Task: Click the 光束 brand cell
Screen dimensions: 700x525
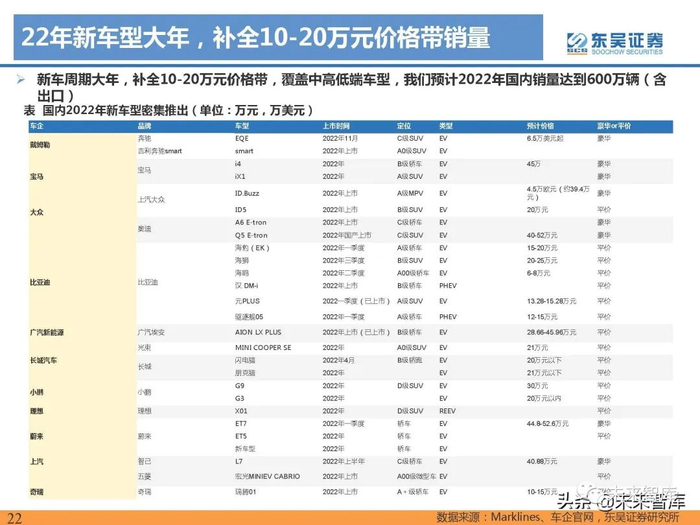Action: (145, 347)
